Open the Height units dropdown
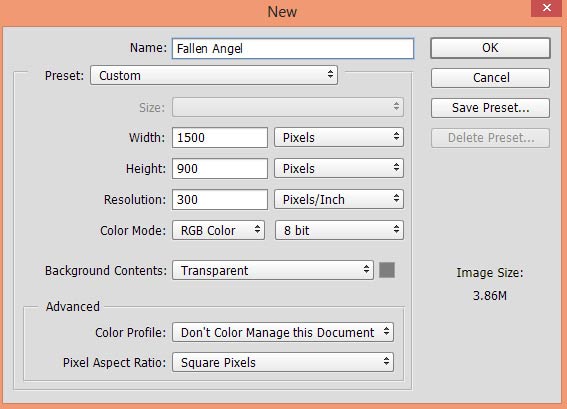Image resolution: width=567 pixels, height=409 pixels. pyautogui.click(x=339, y=168)
